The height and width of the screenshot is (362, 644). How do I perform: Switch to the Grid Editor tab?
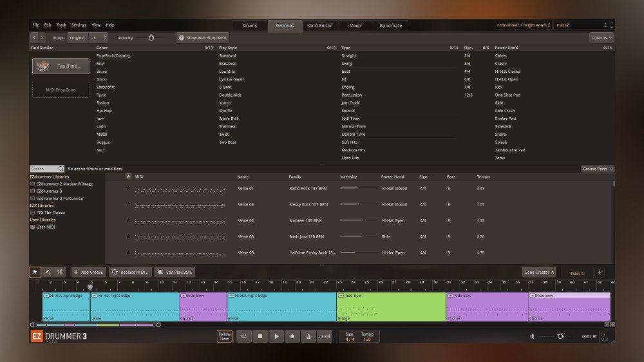[x=320, y=26]
